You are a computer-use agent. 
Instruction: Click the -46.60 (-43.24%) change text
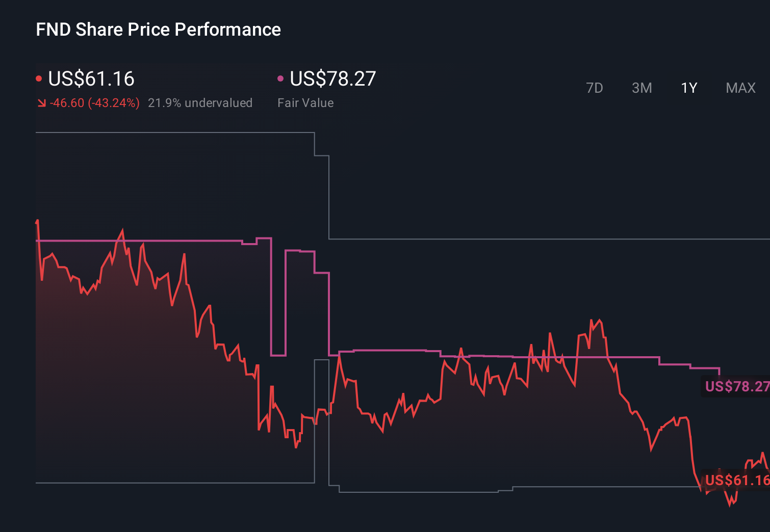pos(95,102)
